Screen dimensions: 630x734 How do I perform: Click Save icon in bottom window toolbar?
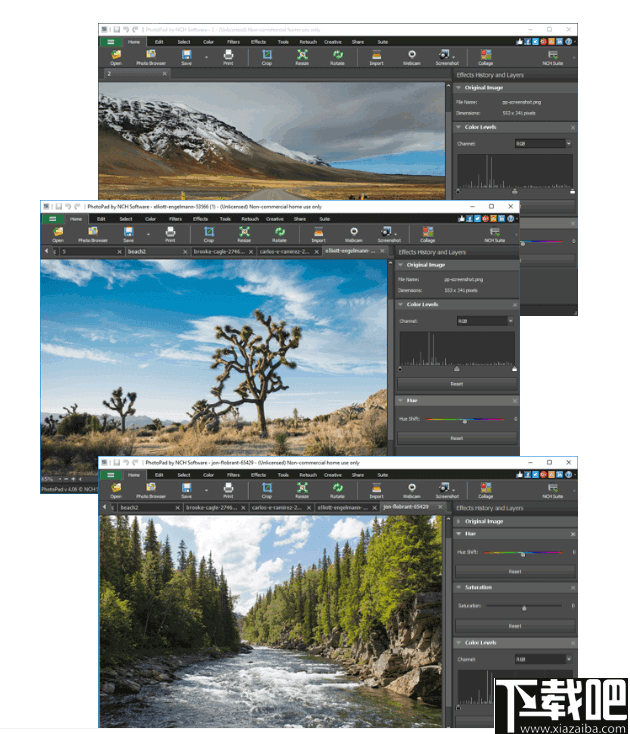[x=186, y=490]
